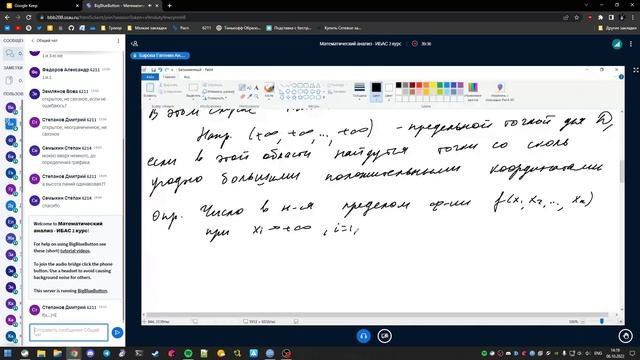Image resolution: width=640 pixels, height=360 pixels.
Task: Open Edit colors in Paint
Action: pos(473,91)
